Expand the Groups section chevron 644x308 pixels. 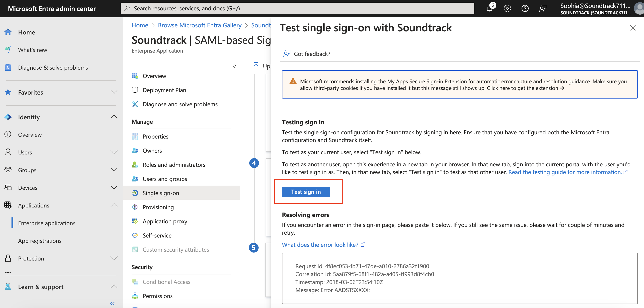(114, 170)
